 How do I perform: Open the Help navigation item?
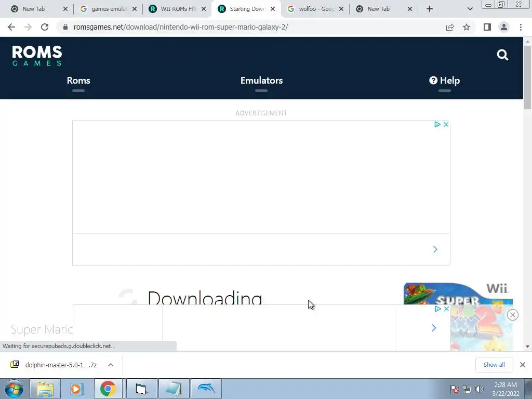click(x=445, y=81)
